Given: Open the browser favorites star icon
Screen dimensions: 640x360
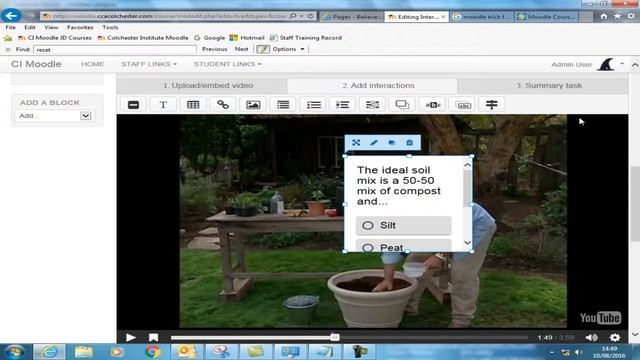Looking at the screenshot, I should pyautogui.click(x=618, y=16).
